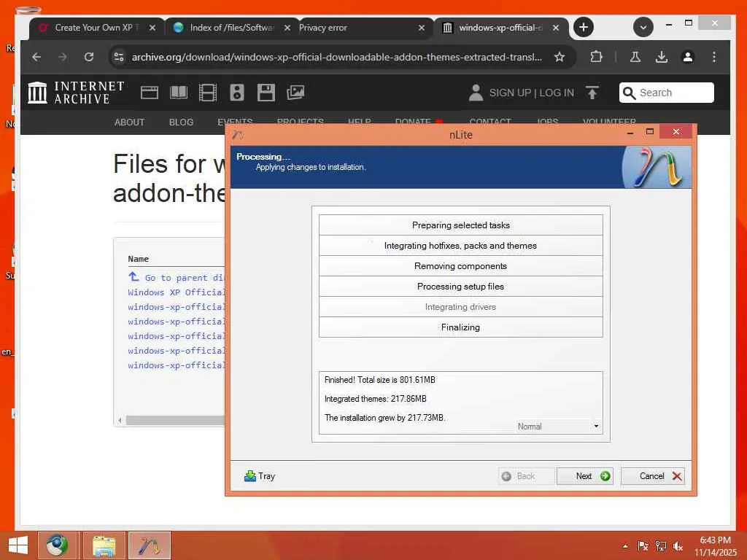
Task: Open the Chrome downloads icon
Action: pyautogui.click(x=661, y=57)
